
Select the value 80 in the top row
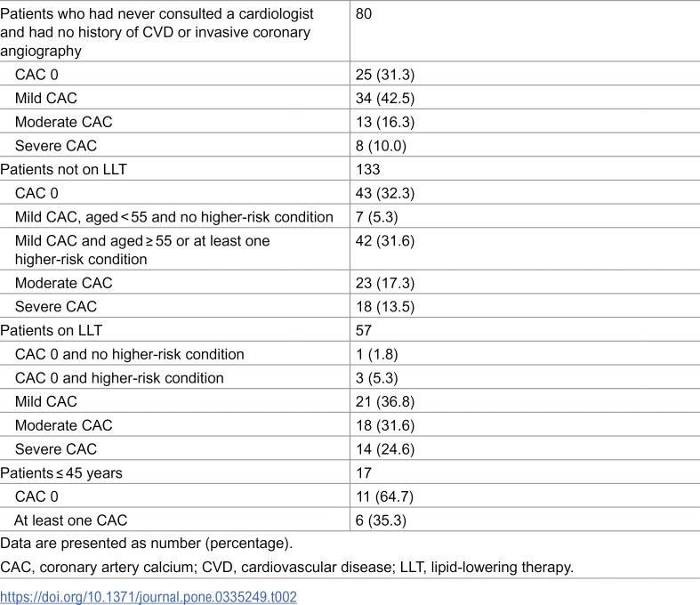click(364, 14)
